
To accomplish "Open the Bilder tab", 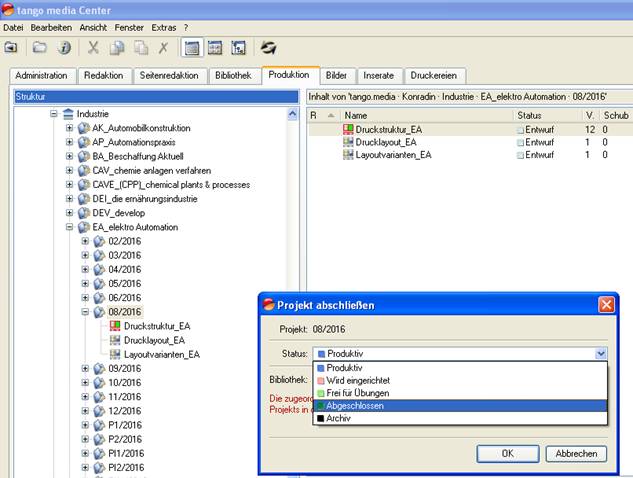I will coord(337,76).
